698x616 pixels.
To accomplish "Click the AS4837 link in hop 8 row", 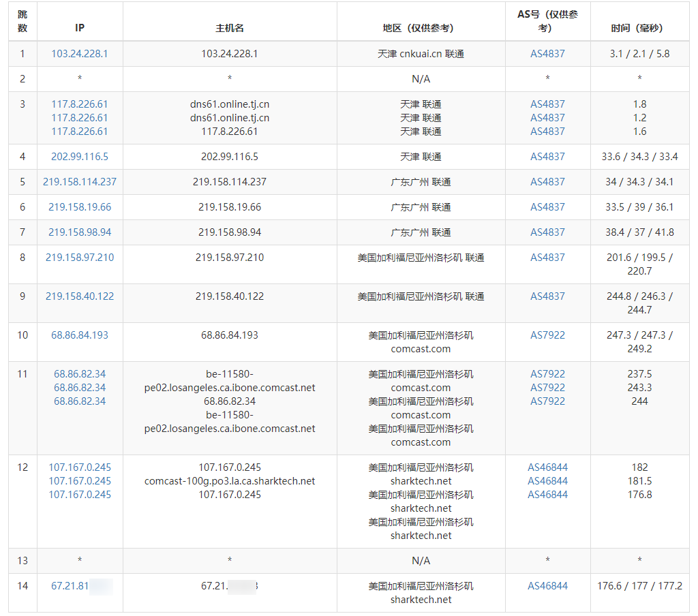I will [547, 258].
